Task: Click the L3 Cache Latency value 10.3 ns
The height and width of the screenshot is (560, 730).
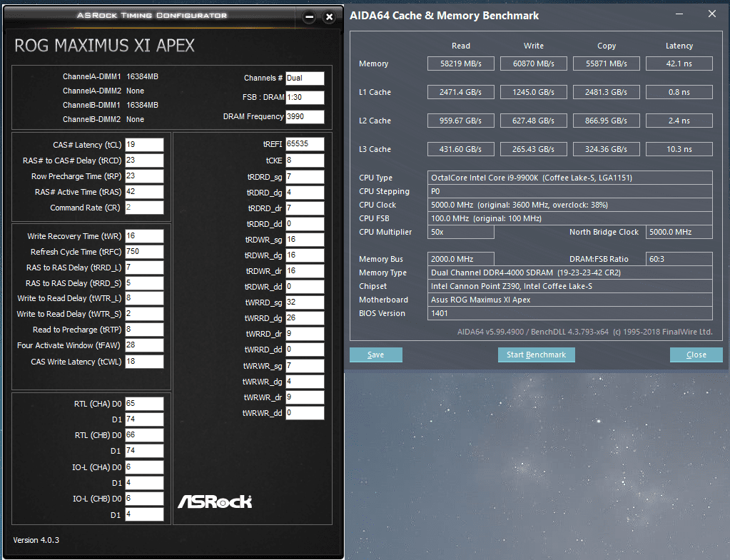Action: (x=679, y=149)
